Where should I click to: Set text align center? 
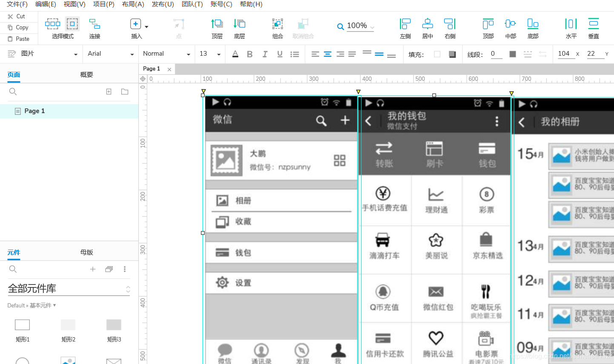(328, 54)
